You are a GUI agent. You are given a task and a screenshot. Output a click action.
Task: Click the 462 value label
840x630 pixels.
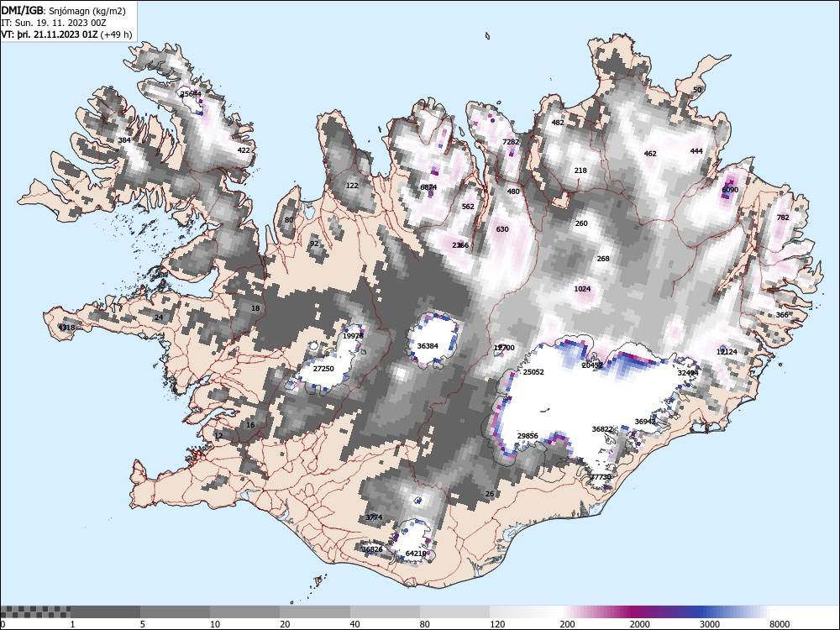click(650, 153)
